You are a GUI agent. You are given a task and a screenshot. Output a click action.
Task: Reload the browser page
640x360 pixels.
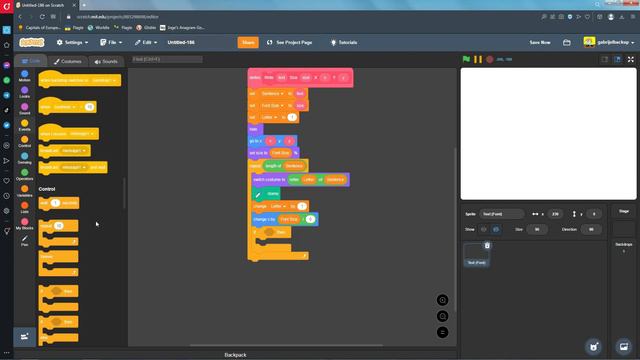(42, 17)
